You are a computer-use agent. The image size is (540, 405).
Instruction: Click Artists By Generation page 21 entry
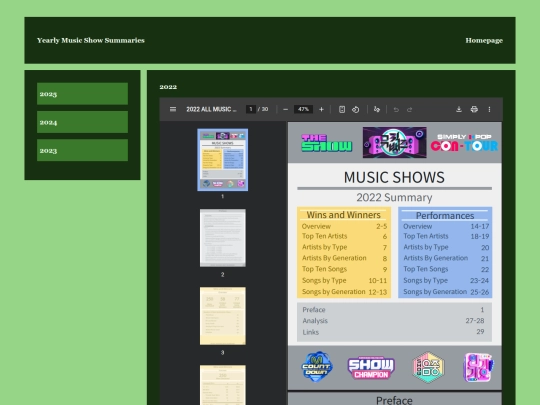(x=446, y=258)
